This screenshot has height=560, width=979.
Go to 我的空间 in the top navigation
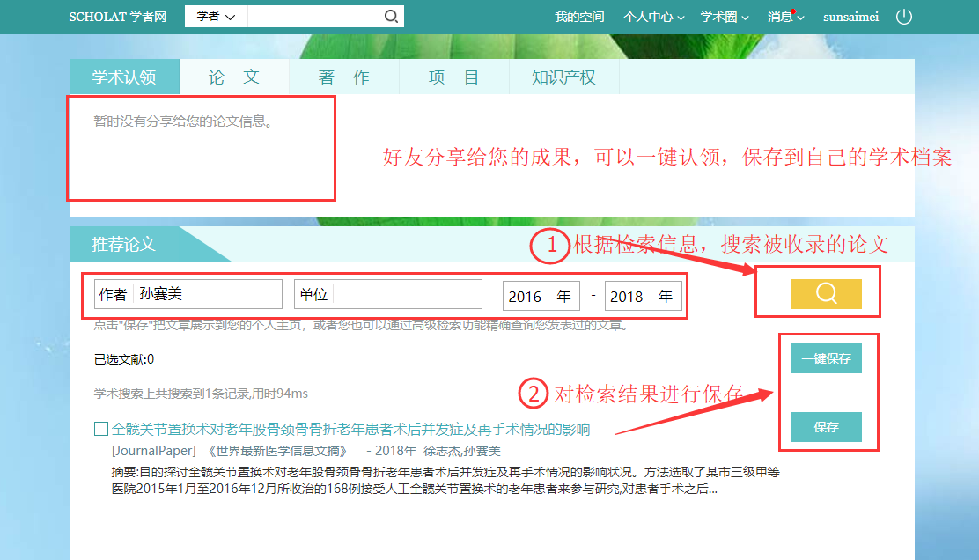coord(579,17)
